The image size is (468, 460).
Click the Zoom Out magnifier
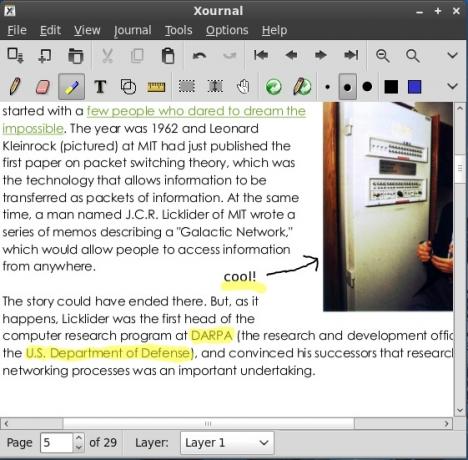tap(383, 56)
